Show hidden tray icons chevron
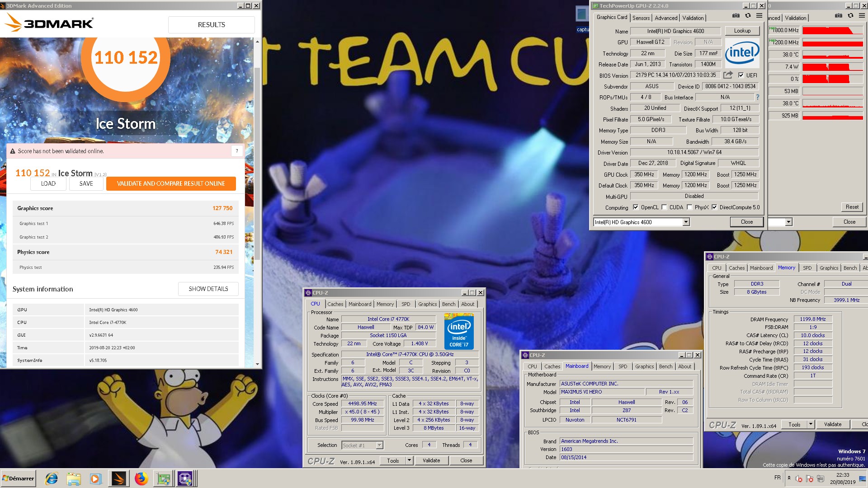This screenshot has height=488, width=868. [x=789, y=478]
